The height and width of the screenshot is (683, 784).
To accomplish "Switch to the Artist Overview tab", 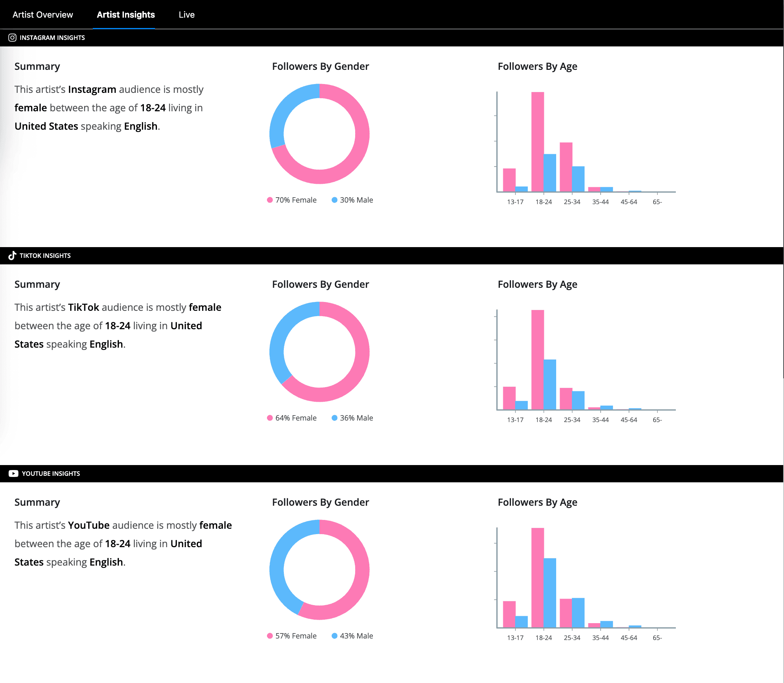I will point(43,15).
